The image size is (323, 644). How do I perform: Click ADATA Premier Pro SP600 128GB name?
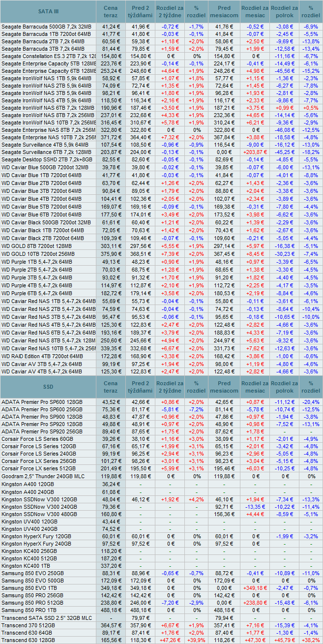42,402
